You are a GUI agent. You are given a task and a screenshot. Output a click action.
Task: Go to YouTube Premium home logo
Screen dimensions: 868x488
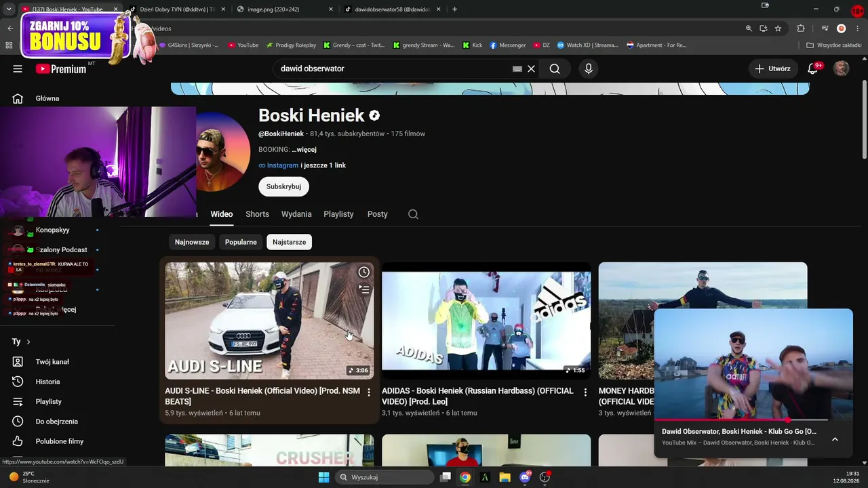tap(61, 68)
